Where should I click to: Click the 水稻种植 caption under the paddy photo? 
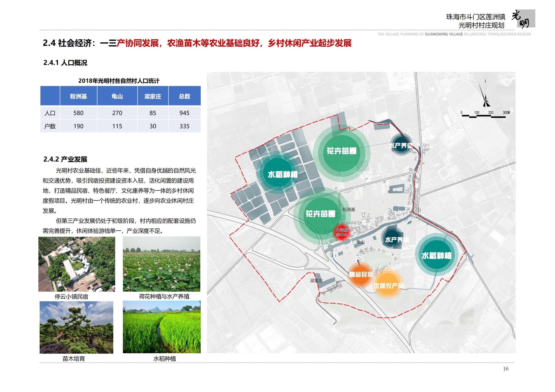click(x=165, y=359)
